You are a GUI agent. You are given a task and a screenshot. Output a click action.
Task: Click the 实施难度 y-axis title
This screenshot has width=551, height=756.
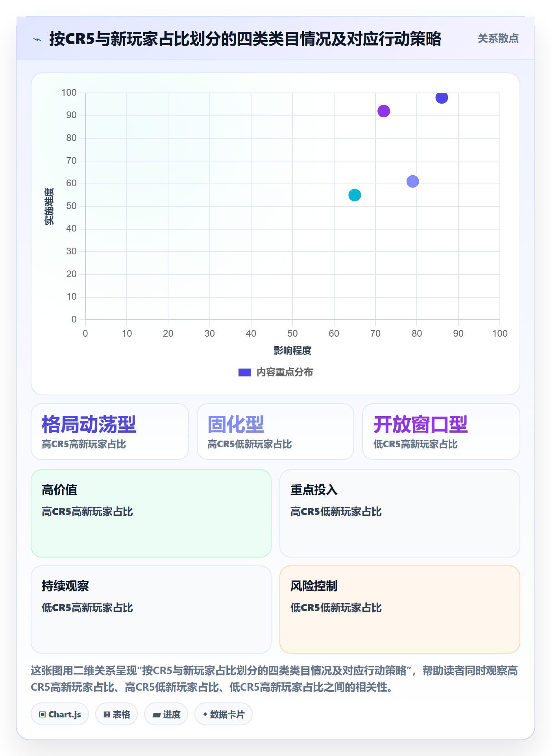coord(49,206)
